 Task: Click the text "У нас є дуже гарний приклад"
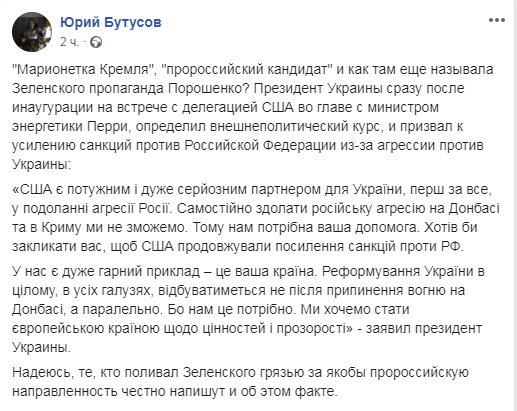pos(105,271)
